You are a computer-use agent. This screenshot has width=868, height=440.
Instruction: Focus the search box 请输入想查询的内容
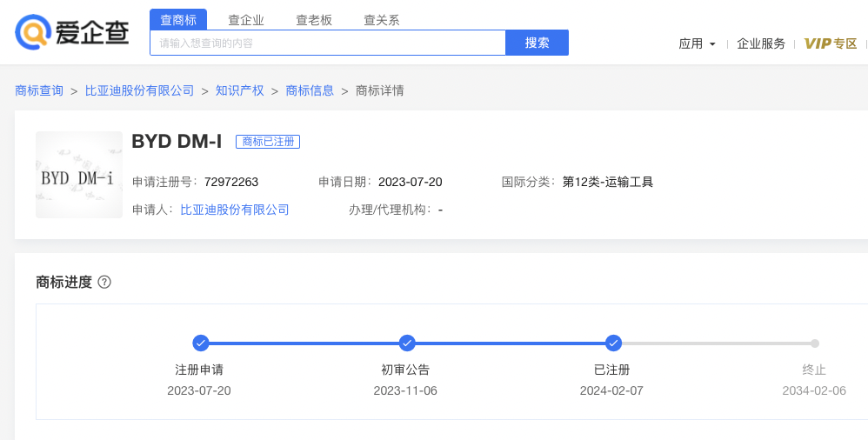coord(328,43)
